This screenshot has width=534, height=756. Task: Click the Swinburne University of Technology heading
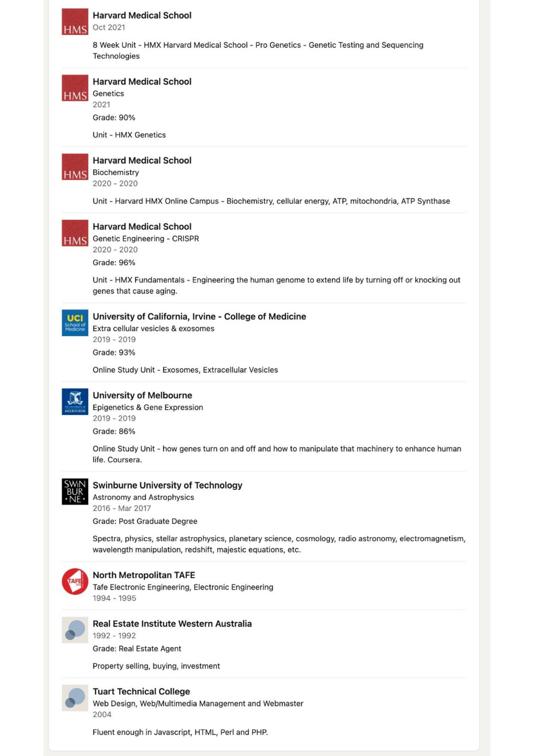[x=167, y=485]
